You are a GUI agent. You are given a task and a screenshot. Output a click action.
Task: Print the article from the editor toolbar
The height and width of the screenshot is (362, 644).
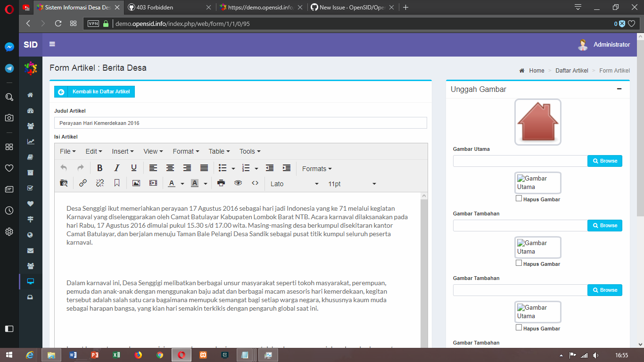(x=221, y=183)
